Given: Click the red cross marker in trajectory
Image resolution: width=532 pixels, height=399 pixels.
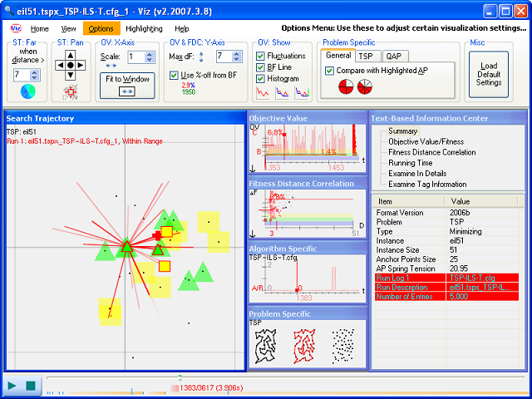Looking at the screenshot, I should coord(156,236).
